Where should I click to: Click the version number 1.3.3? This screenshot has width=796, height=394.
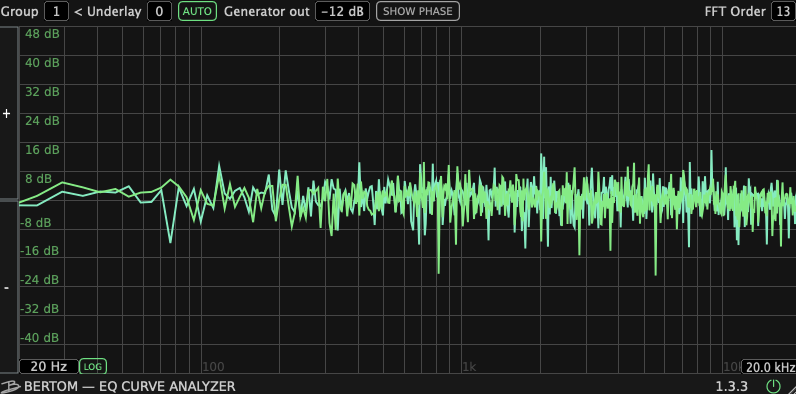pyautogui.click(x=732, y=386)
